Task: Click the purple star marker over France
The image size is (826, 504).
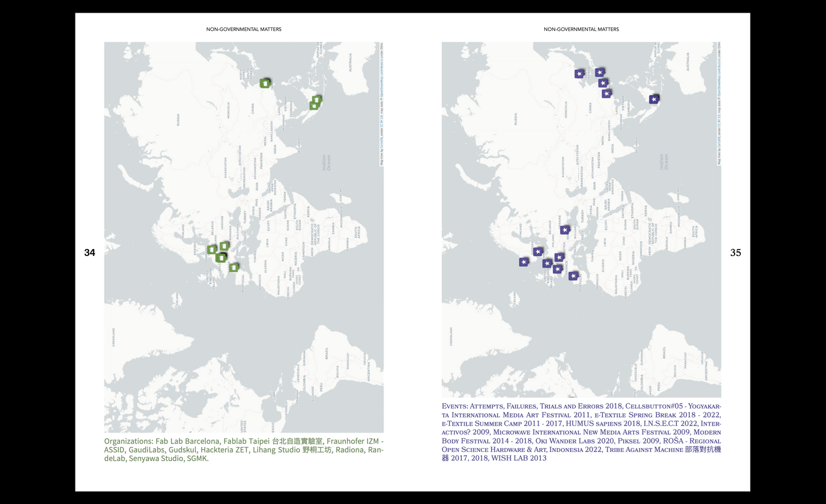Action: (x=557, y=269)
